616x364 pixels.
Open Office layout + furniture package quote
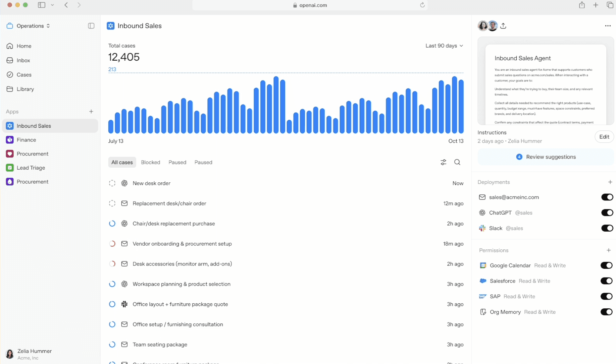286,304
